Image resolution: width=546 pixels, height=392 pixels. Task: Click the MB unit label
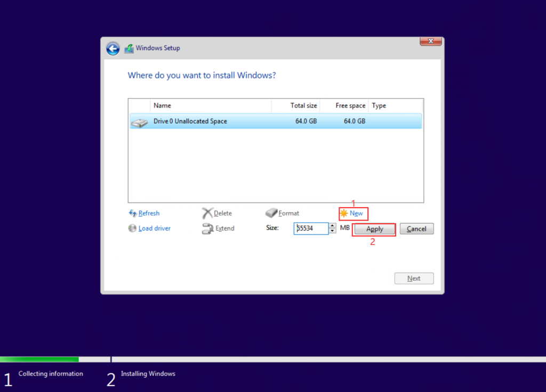click(345, 228)
